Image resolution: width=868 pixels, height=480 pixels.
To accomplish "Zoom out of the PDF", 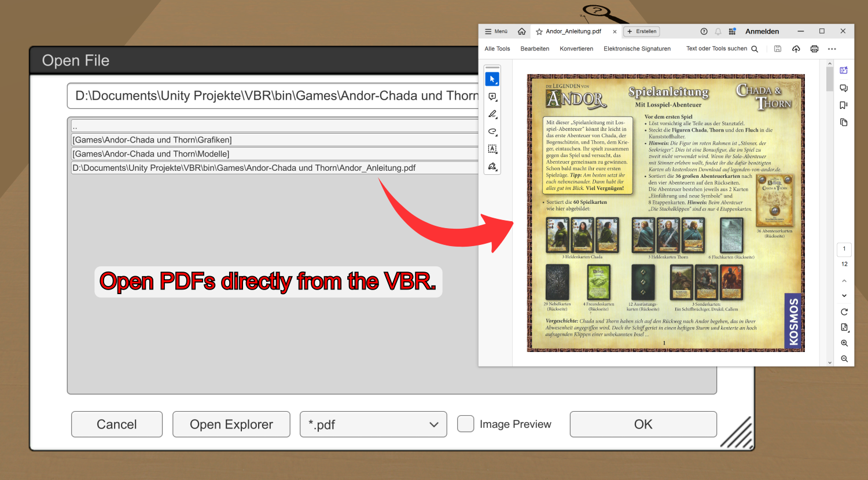I will point(844,359).
